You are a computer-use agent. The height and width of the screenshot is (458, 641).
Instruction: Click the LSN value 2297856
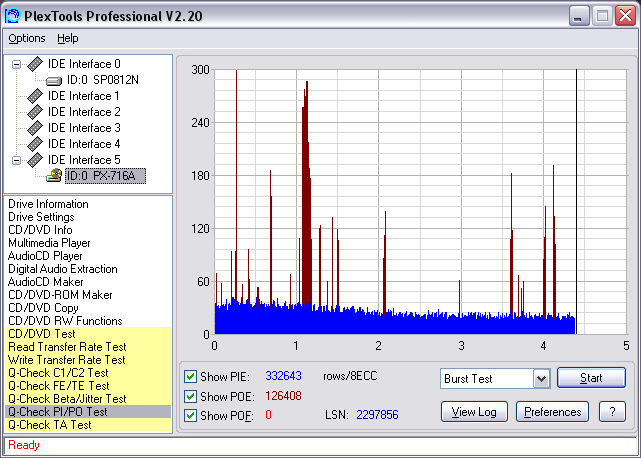coord(377,415)
